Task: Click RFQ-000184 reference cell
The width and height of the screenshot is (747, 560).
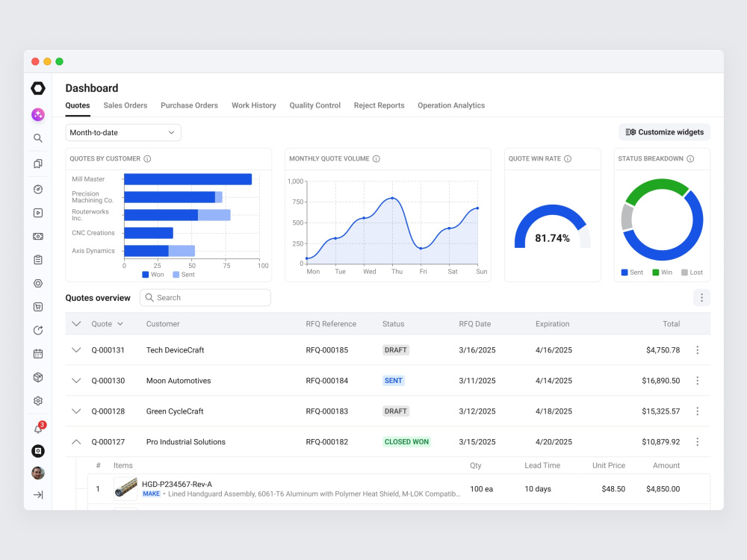Action: pos(327,381)
